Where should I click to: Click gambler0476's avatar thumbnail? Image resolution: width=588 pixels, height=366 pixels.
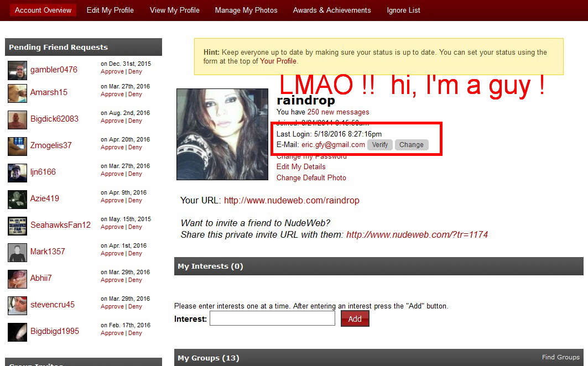tap(17, 70)
